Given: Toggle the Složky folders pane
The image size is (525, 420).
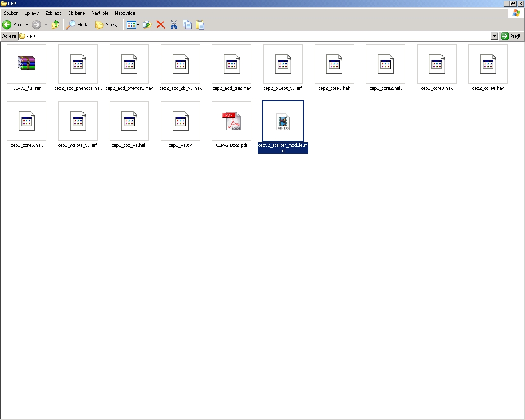Looking at the screenshot, I should (107, 25).
